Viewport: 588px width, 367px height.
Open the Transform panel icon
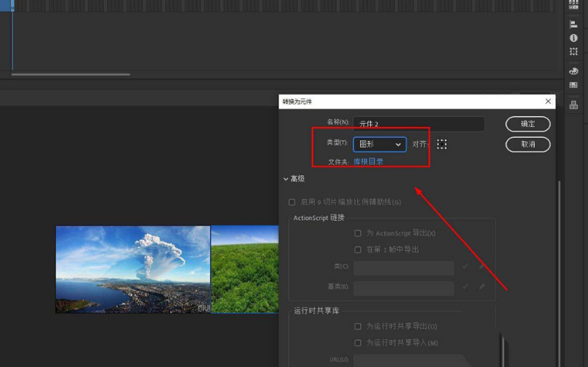click(573, 52)
